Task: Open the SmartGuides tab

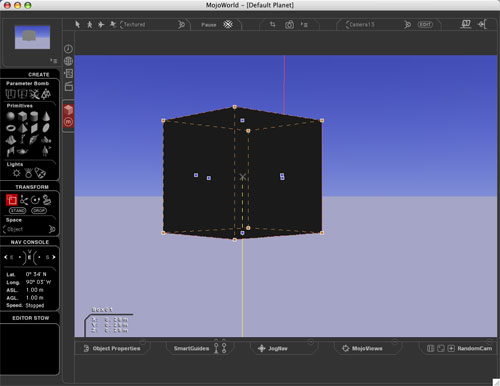Action: [x=191, y=348]
